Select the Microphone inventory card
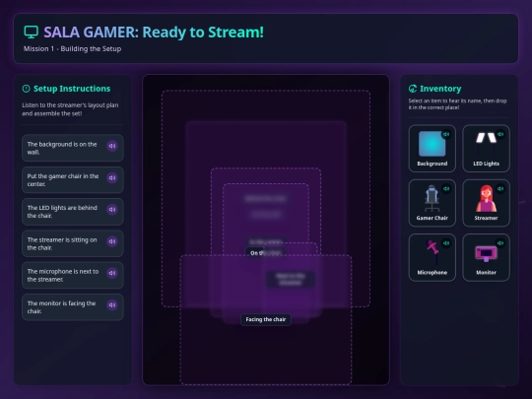The height and width of the screenshot is (399, 532). pyautogui.click(x=432, y=257)
